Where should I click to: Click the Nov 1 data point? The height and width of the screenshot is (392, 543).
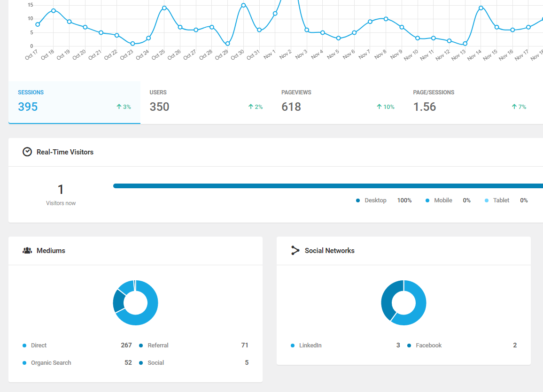pyautogui.click(x=275, y=14)
